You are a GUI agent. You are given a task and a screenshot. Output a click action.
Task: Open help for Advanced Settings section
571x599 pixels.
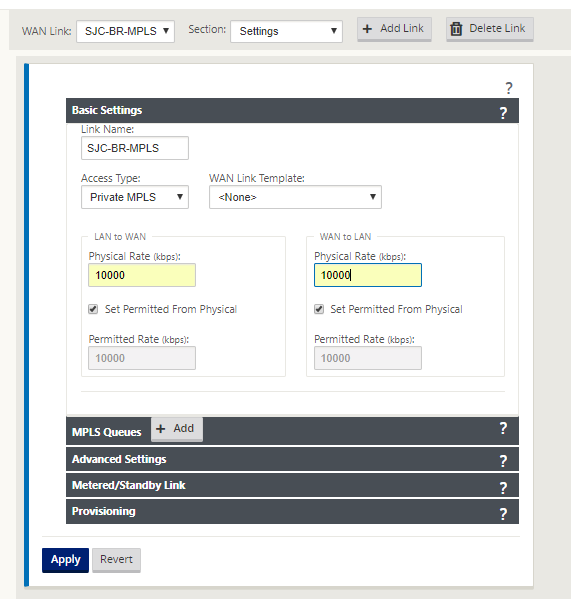(x=503, y=461)
